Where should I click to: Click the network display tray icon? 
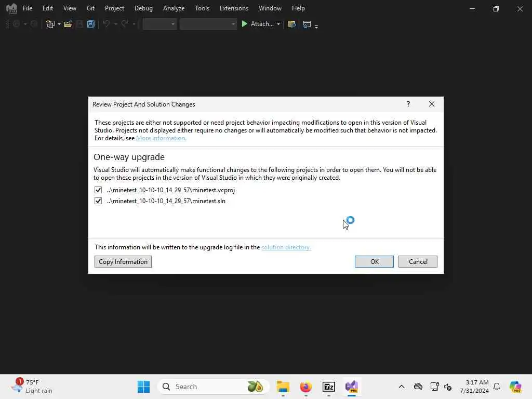[434, 387]
